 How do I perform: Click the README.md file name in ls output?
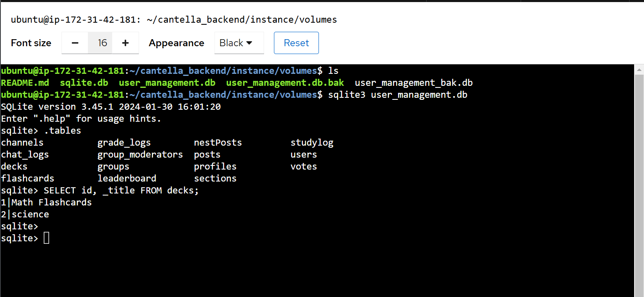point(25,82)
